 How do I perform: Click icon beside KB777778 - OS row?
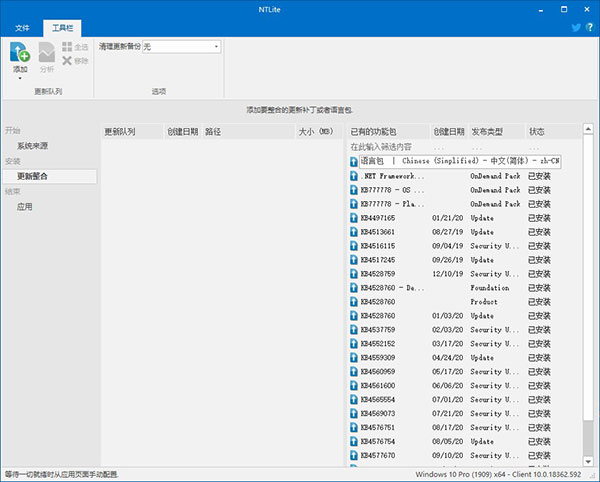[x=354, y=190]
